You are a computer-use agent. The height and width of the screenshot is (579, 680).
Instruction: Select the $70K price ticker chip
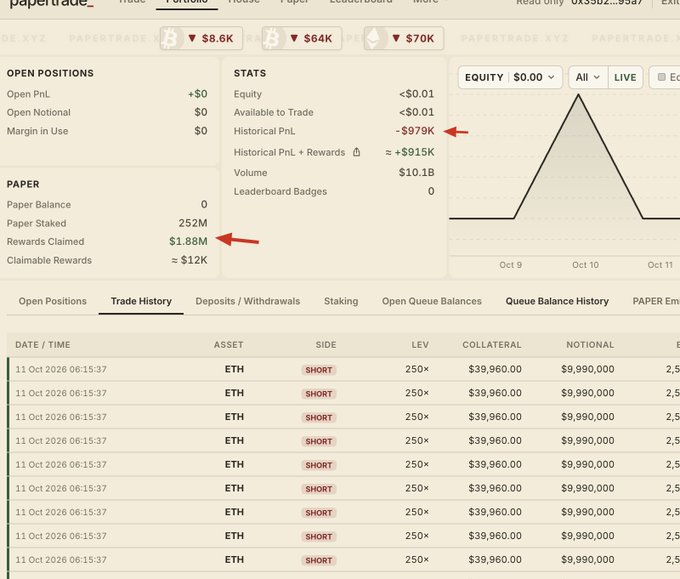[x=404, y=39]
